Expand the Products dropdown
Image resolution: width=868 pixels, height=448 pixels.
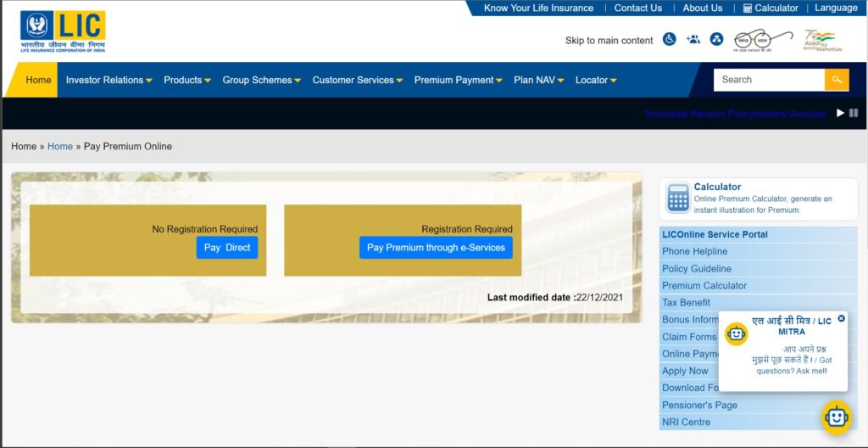click(187, 80)
